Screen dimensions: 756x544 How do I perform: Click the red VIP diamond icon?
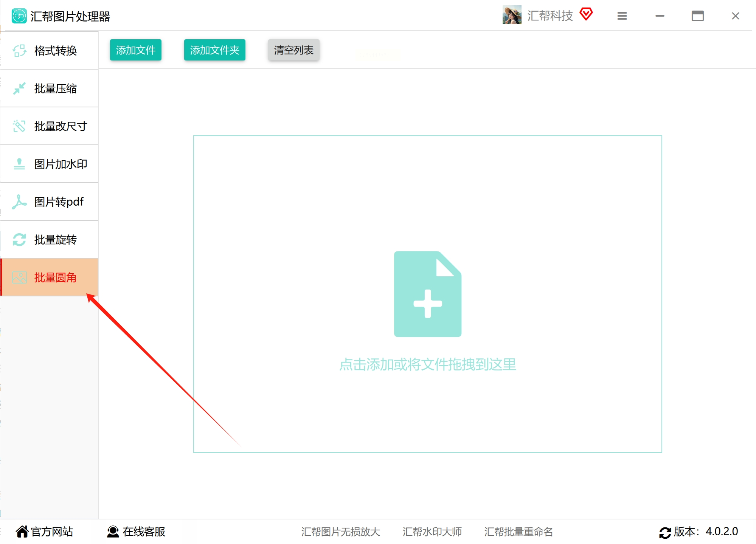click(586, 14)
